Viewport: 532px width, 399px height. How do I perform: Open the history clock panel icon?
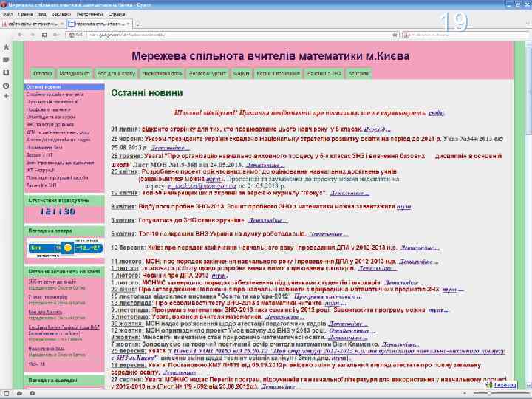coord(6,86)
